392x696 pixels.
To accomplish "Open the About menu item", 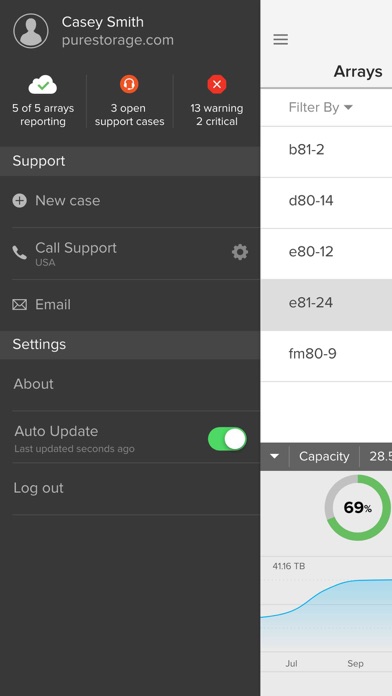I will pos(34,384).
